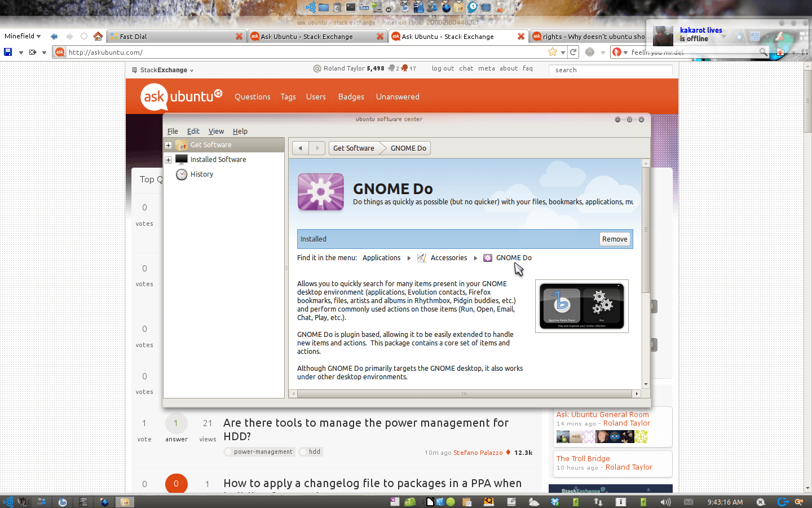Click the GNOME Do breadcrumb button
The image size is (812, 508).
(408, 148)
